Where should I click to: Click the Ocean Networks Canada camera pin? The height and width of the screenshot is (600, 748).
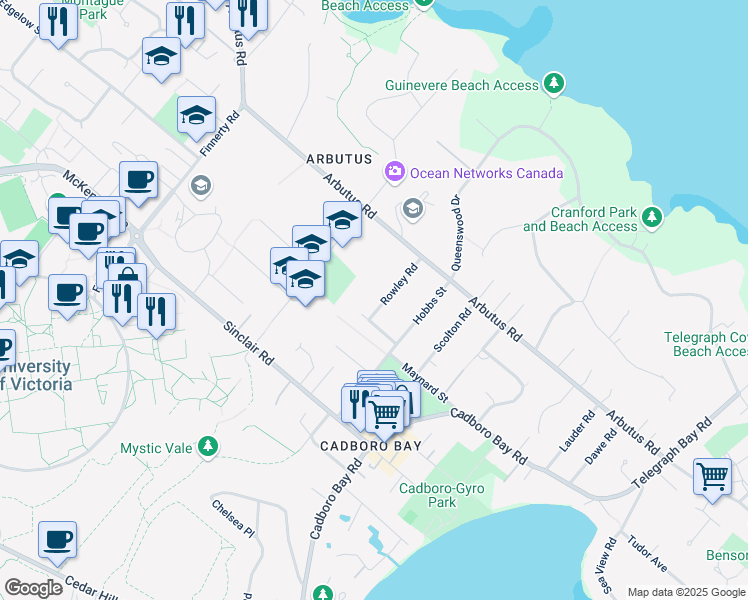click(x=395, y=172)
